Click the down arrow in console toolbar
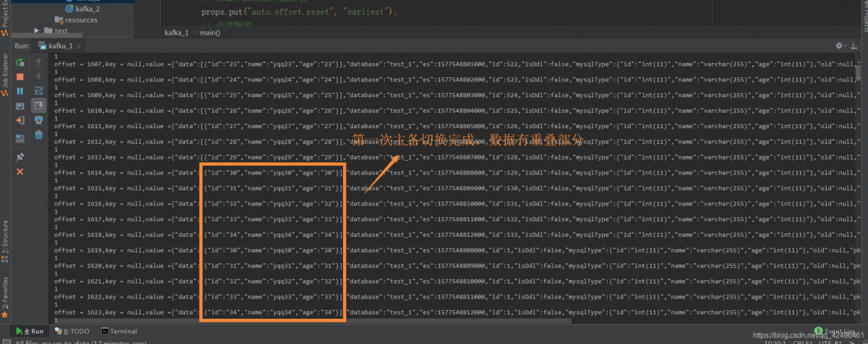 click(39, 76)
